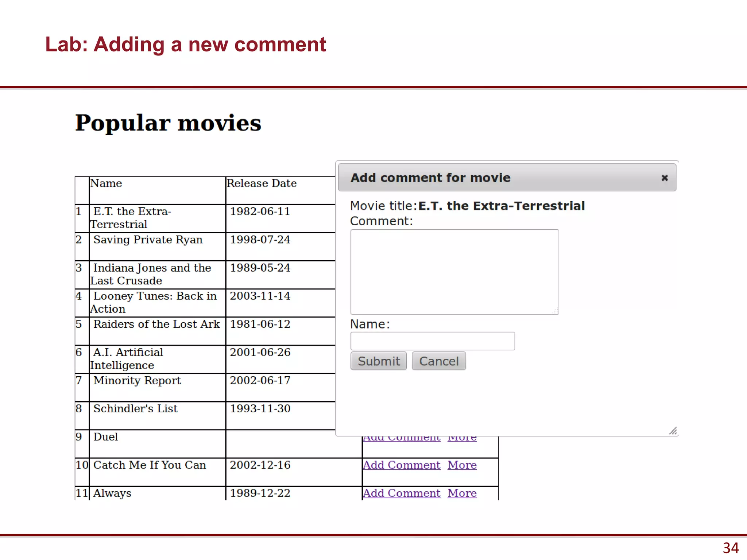This screenshot has width=747, height=560.
Task: Open Add Comment for Catch Me If You Can
Action: pyautogui.click(x=401, y=465)
